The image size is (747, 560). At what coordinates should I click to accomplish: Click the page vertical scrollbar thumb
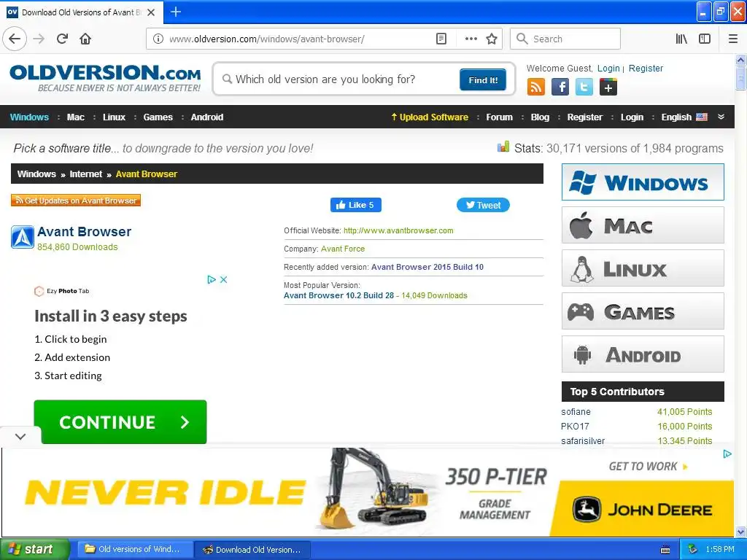tap(740, 79)
